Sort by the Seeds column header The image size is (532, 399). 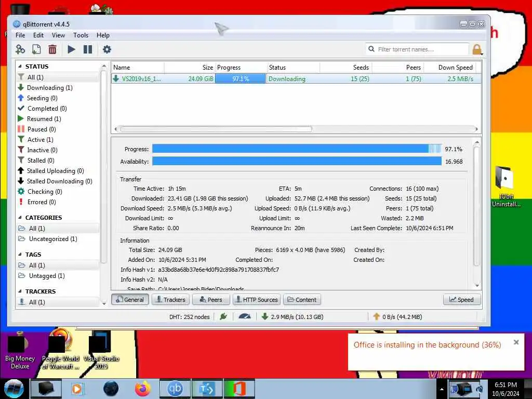point(345,68)
